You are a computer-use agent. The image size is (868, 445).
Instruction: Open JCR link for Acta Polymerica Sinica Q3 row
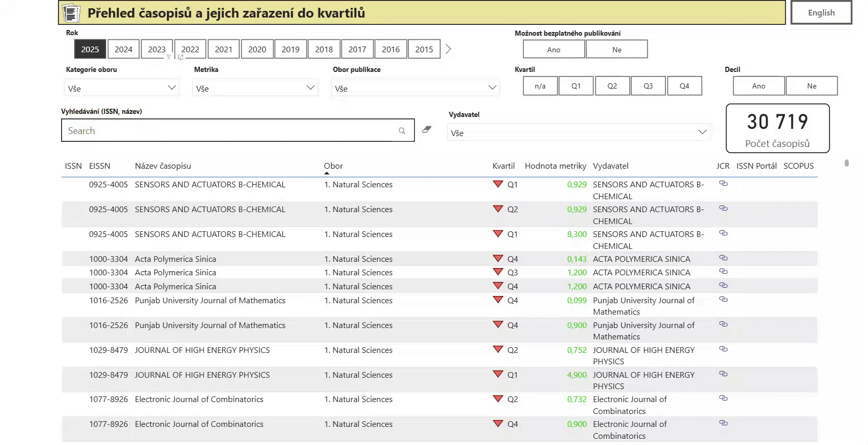pos(724,272)
